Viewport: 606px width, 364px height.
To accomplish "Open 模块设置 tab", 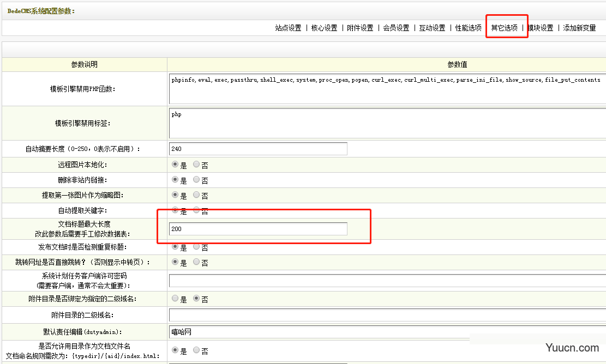I will 541,28.
